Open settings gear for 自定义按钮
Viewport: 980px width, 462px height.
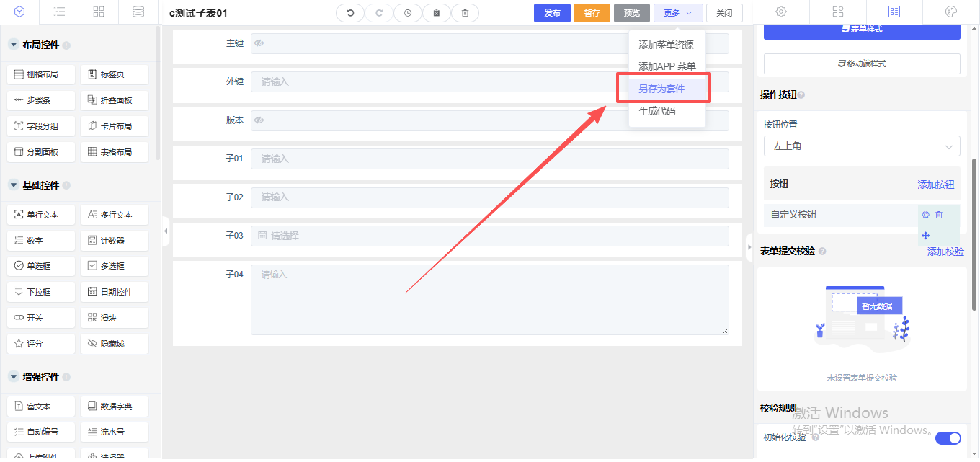[925, 215]
